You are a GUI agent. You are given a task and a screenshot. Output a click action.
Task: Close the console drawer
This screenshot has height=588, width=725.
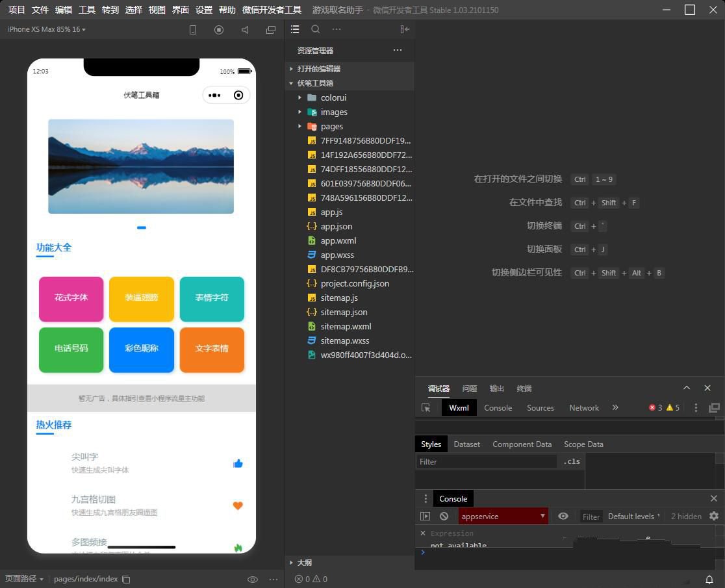pyautogui.click(x=713, y=498)
